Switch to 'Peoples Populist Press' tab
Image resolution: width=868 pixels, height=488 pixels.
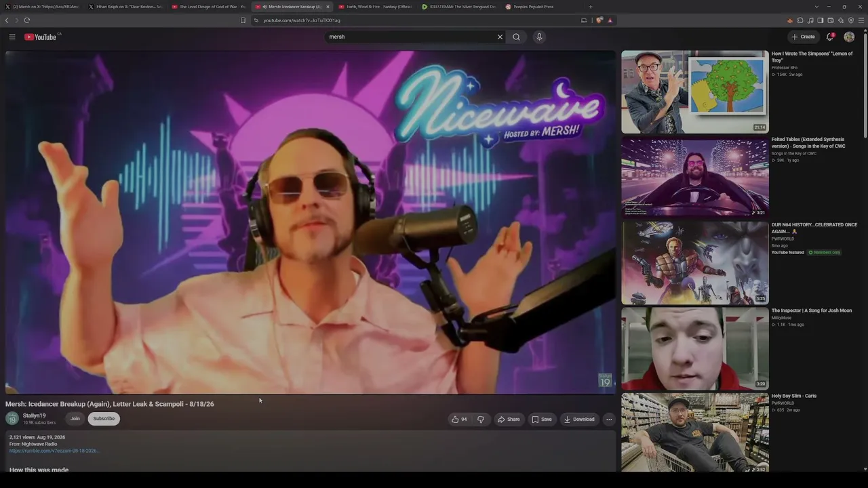(542, 7)
